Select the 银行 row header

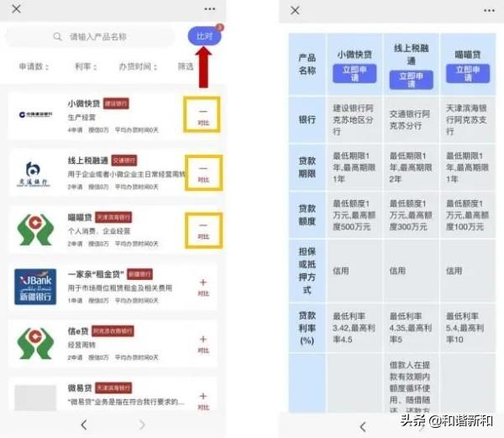pos(307,119)
